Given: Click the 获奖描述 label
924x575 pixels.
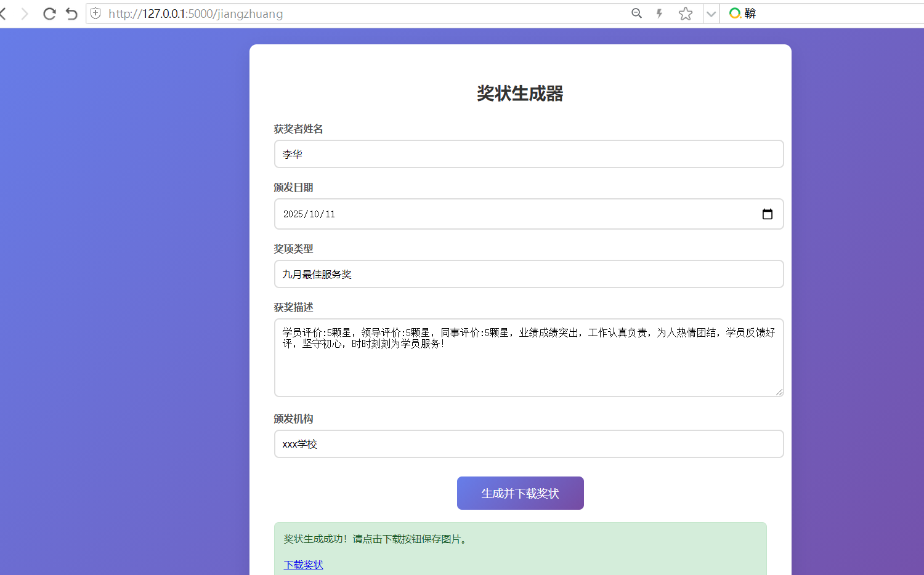Looking at the screenshot, I should (x=293, y=307).
